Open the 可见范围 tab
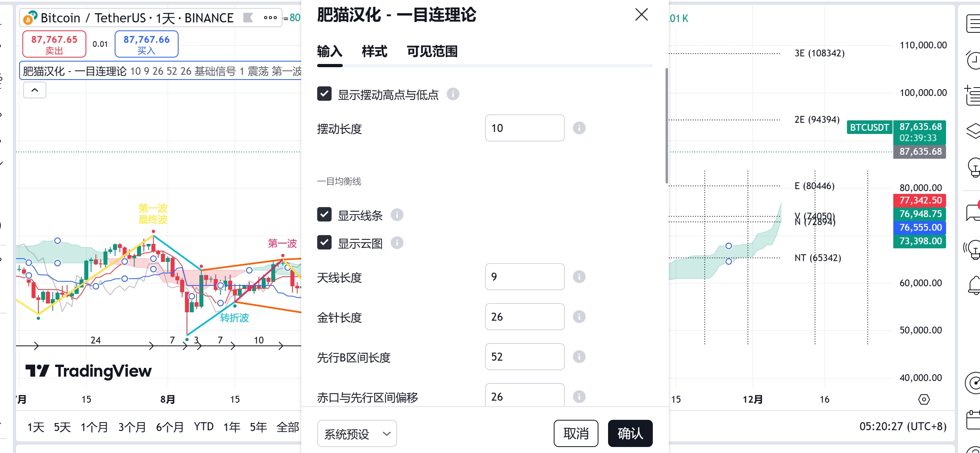The width and height of the screenshot is (980, 453). click(432, 51)
